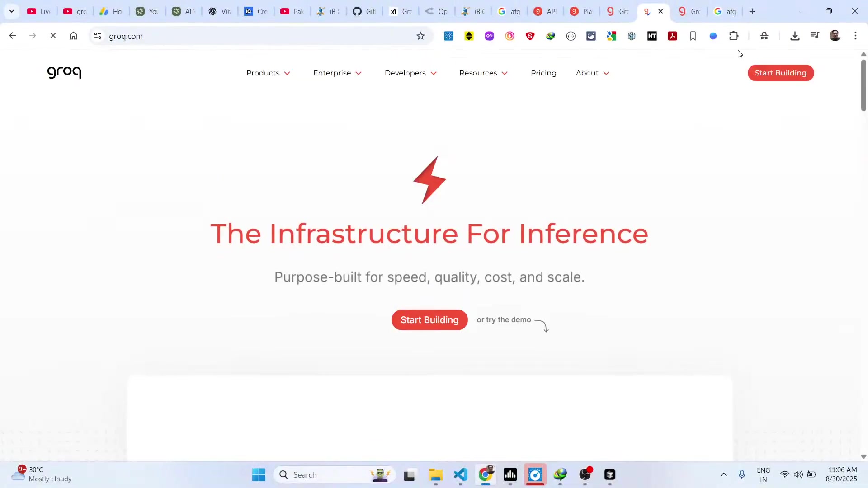Click the Groq logo in the header
Image resolution: width=868 pixels, height=488 pixels.
(x=64, y=72)
